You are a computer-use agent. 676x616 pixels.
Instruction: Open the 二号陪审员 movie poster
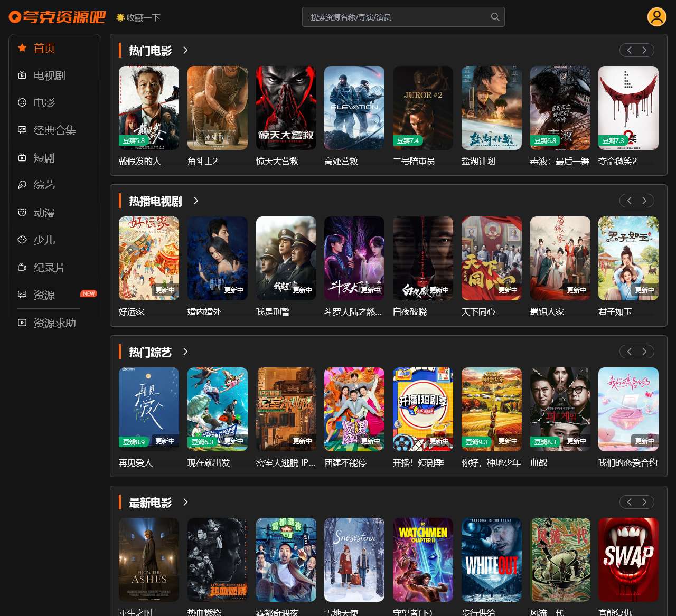(x=423, y=108)
